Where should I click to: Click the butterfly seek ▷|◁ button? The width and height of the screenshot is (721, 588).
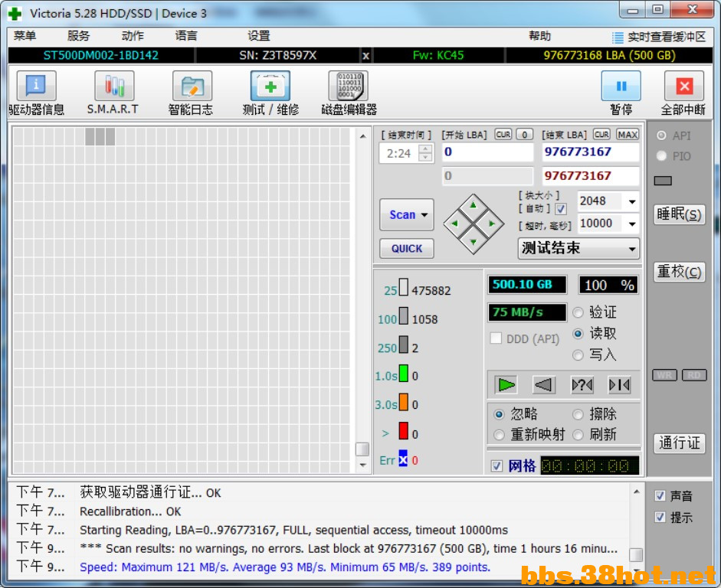(x=619, y=385)
